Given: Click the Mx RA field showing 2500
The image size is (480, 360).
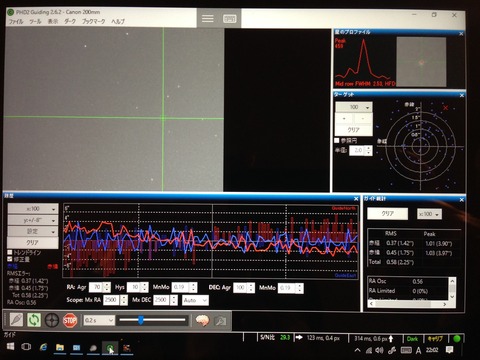Looking at the screenshot, I should click(112, 300).
